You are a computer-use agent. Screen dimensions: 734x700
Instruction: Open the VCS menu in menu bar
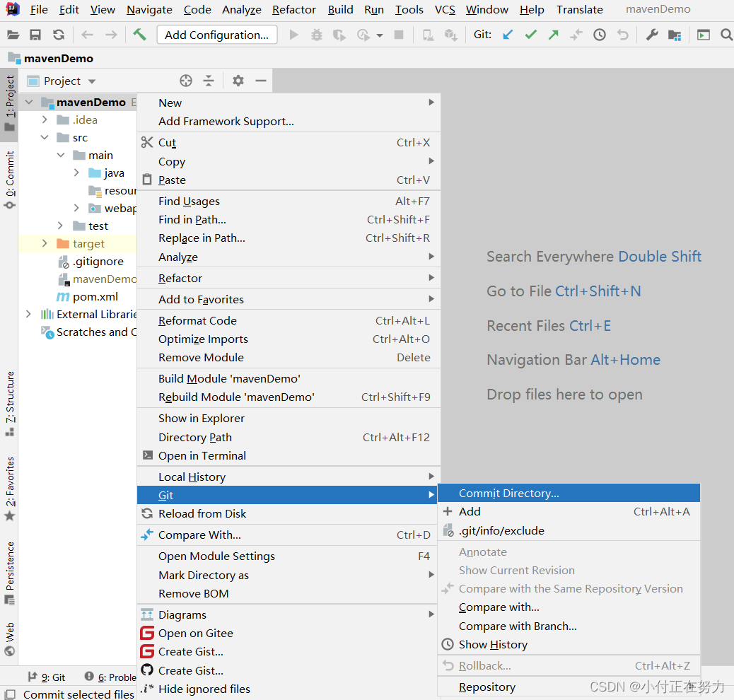[x=445, y=10]
